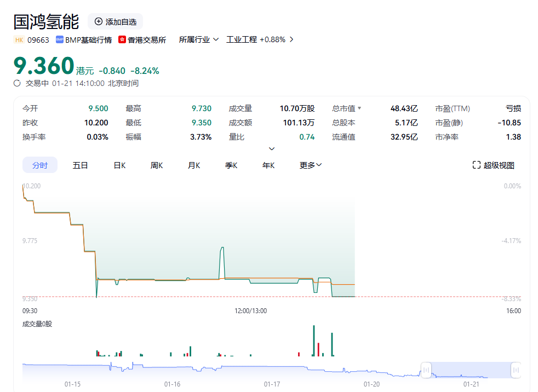Viewport: 538px width, 392px height.
Task: Click the 成交量0股 volume label
Action: [37, 324]
